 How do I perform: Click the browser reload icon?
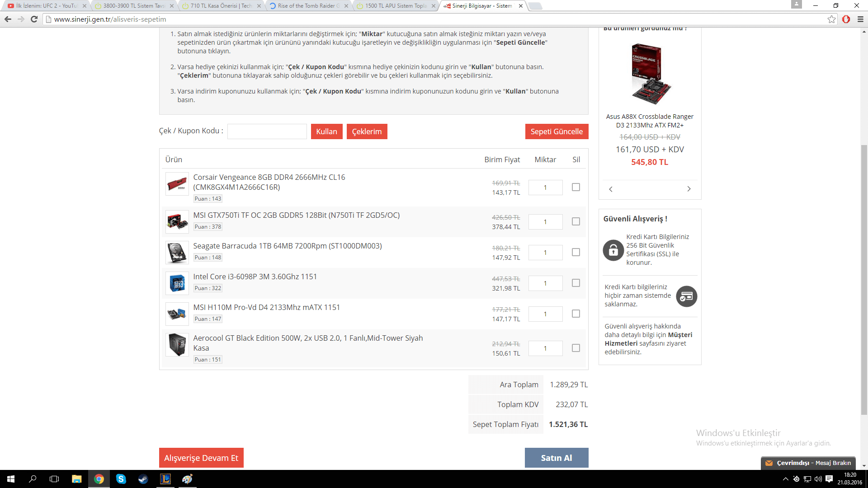(x=34, y=19)
